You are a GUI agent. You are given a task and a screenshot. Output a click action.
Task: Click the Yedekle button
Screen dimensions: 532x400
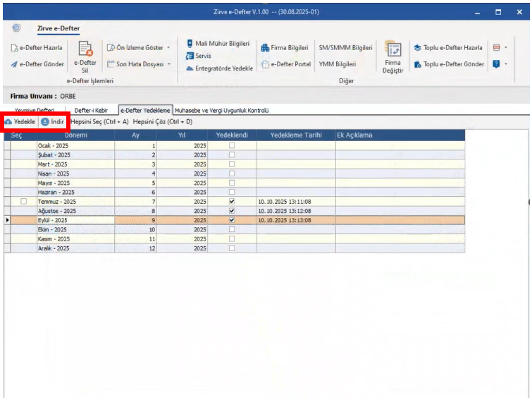pyautogui.click(x=20, y=121)
